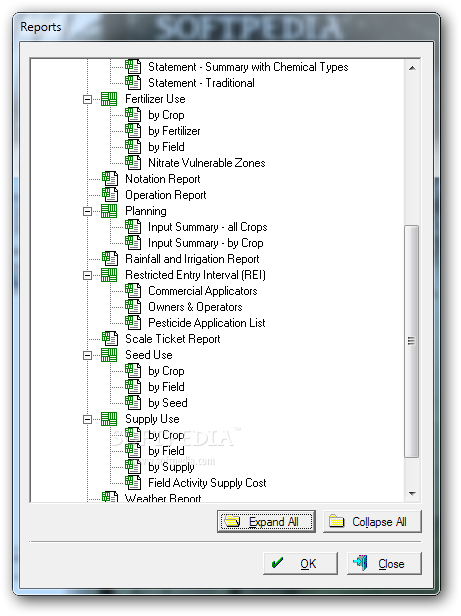Click the vertical scrollbar thumb
Screen dimensions: 461x616
pos(411,341)
